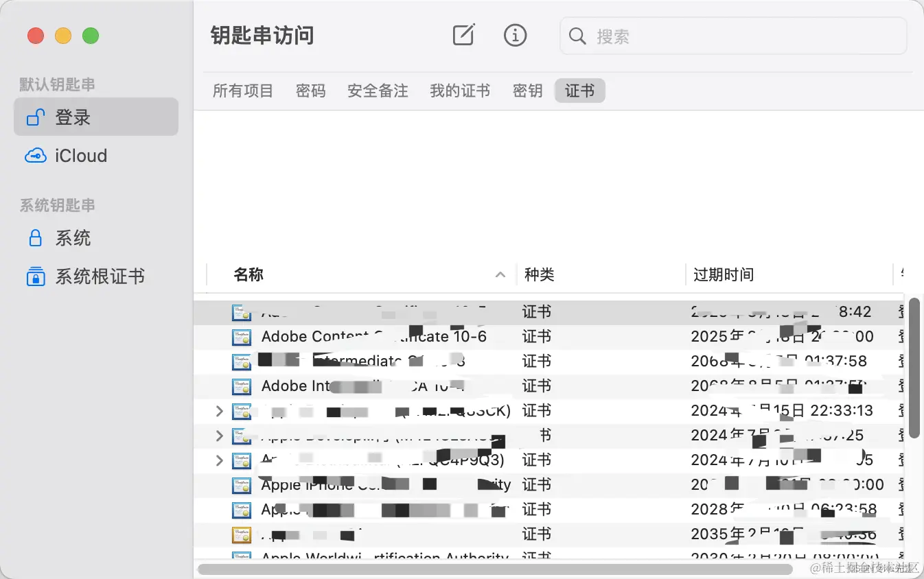
Task: Click the cabinet lock icon beside 系统根证书
Action: 35,276
